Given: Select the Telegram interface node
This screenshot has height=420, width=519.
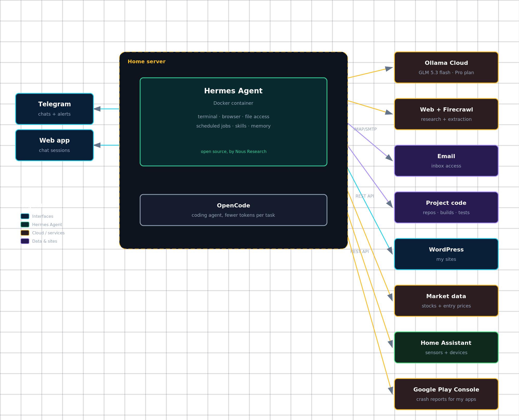Looking at the screenshot, I should point(54,109).
